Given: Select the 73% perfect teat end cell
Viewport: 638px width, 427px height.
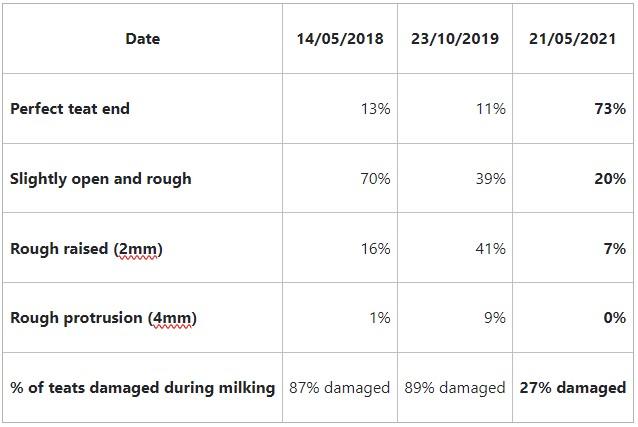Looking at the screenshot, I should [610, 109].
